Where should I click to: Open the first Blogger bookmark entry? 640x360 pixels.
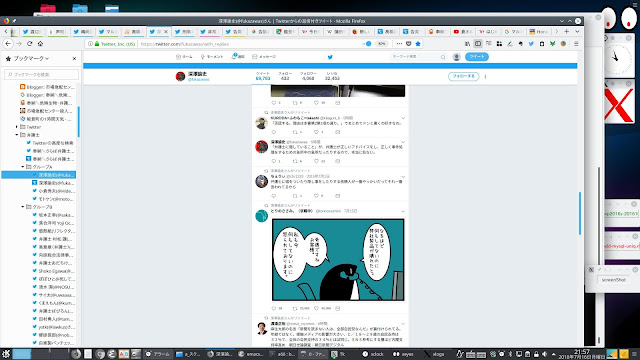point(47,87)
